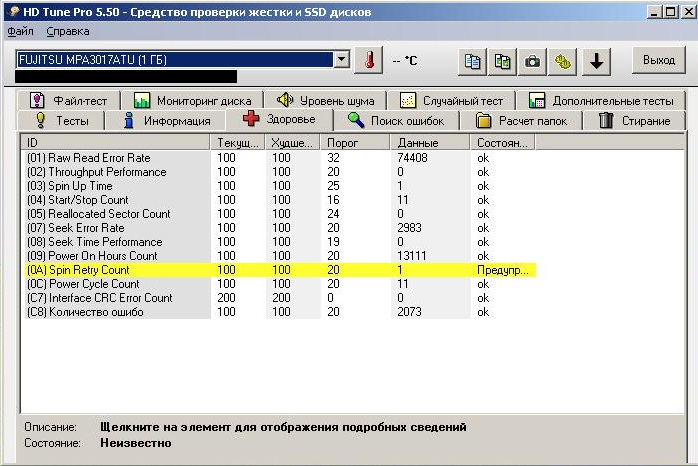Screen dimensions: 698x466
Task: Click the Выход button
Action: (x=658, y=60)
